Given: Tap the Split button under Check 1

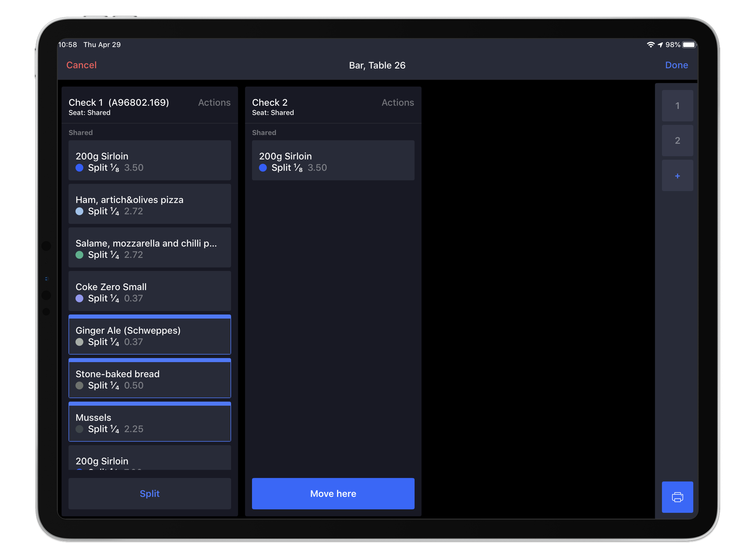Looking at the screenshot, I should point(150,493).
